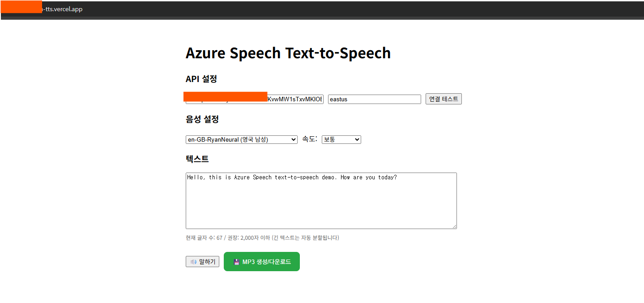Click the 텍스트 heading
The image size is (644, 303).
[197, 159]
